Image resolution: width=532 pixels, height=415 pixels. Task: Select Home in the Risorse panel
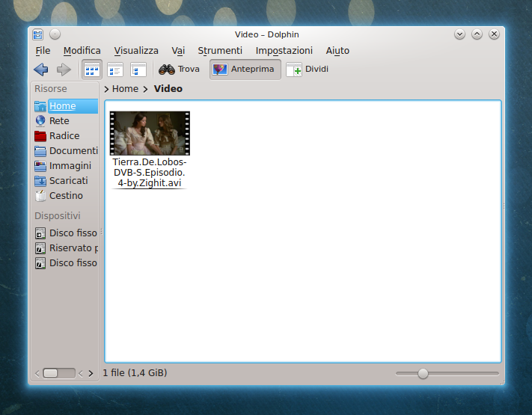(66, 105)
